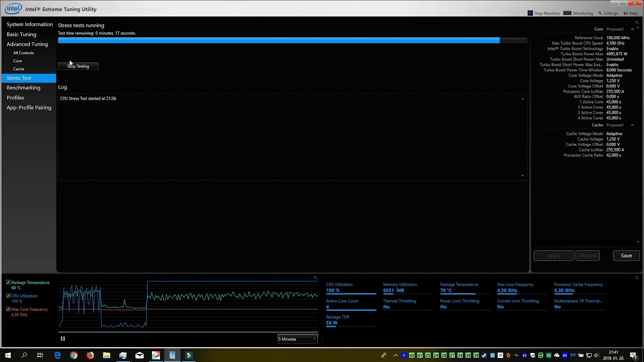644x362 pixels.
Task: Open Task View on the taskbar
Action: pos(40,355)
